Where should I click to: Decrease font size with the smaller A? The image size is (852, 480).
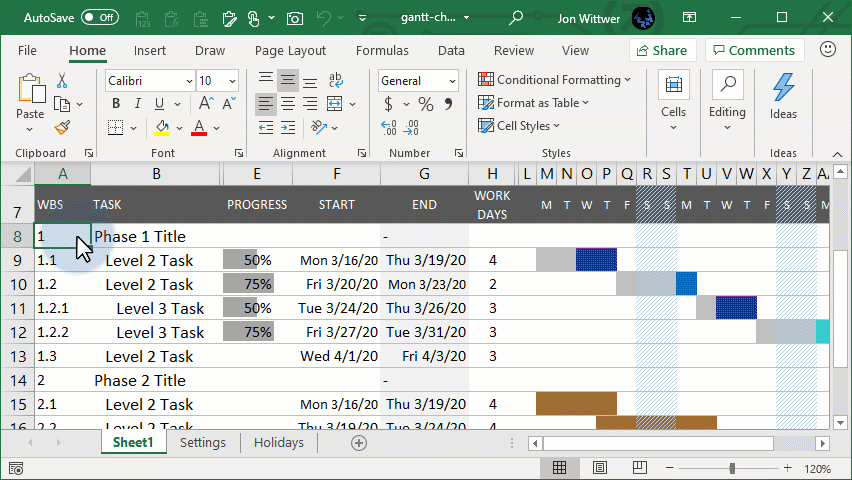(229, 103)
